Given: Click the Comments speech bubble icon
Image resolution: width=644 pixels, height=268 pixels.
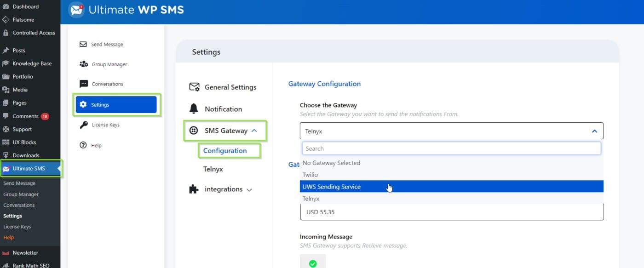Looking at the screenshot, I should (6, 116).
